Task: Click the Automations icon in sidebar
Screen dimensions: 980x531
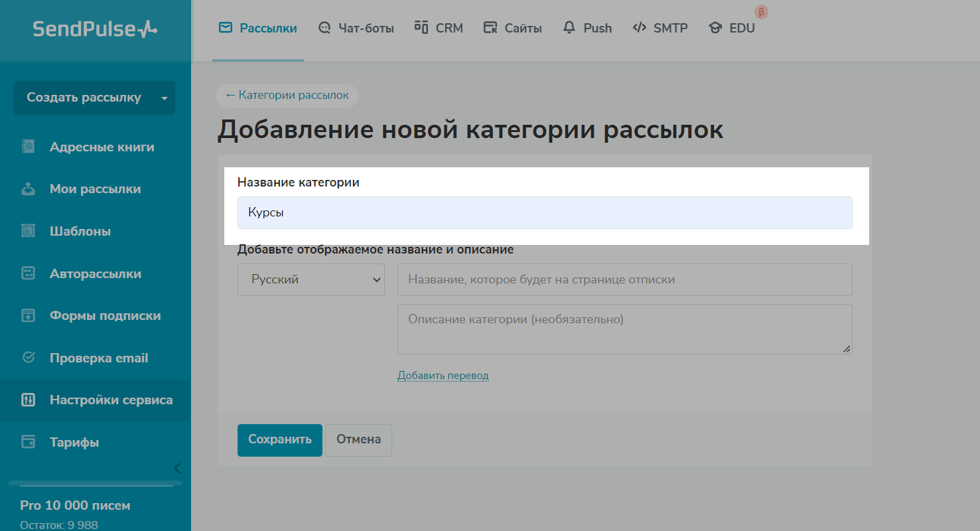Action: [x=28, y=273]
